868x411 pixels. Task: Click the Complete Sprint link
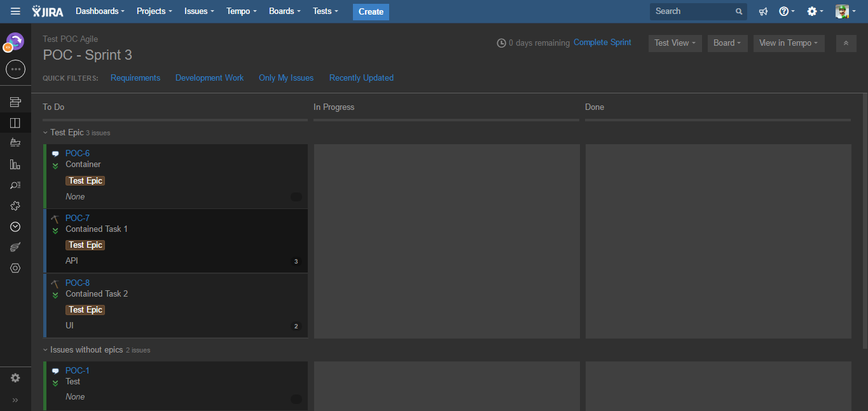tap(602, 43)
